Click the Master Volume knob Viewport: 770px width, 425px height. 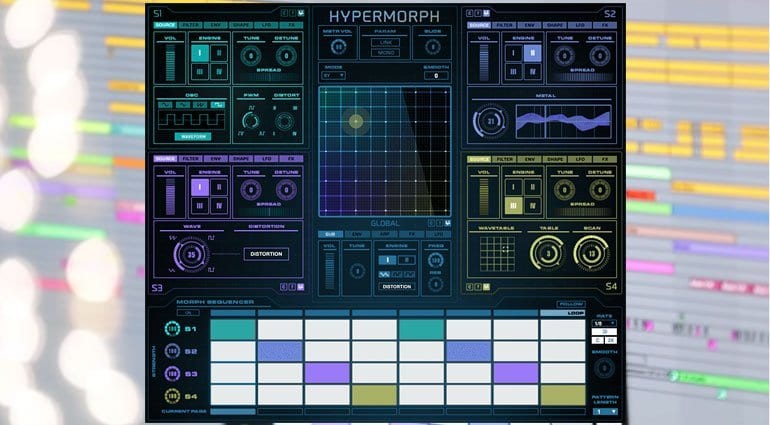338,47
